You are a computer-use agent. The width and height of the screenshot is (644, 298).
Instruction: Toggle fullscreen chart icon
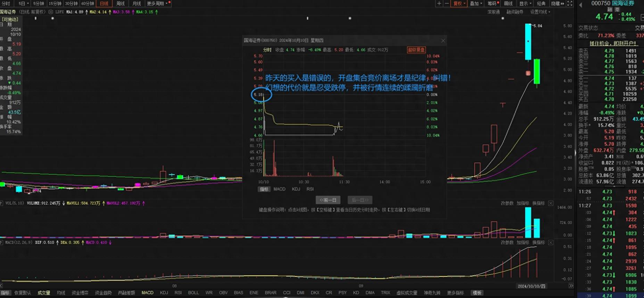click(570, 3)
